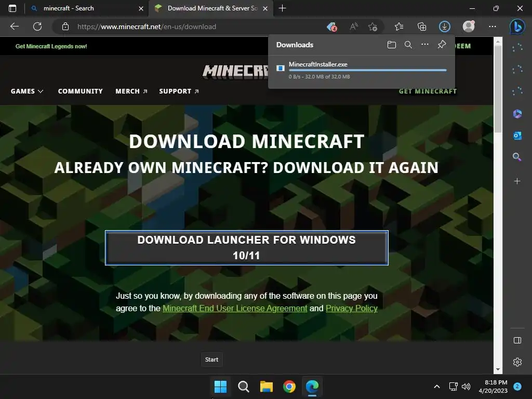The image size is (532, 399).
Task: Open the shopping coupons icon with badge 4
Action: tap(332, 26)
